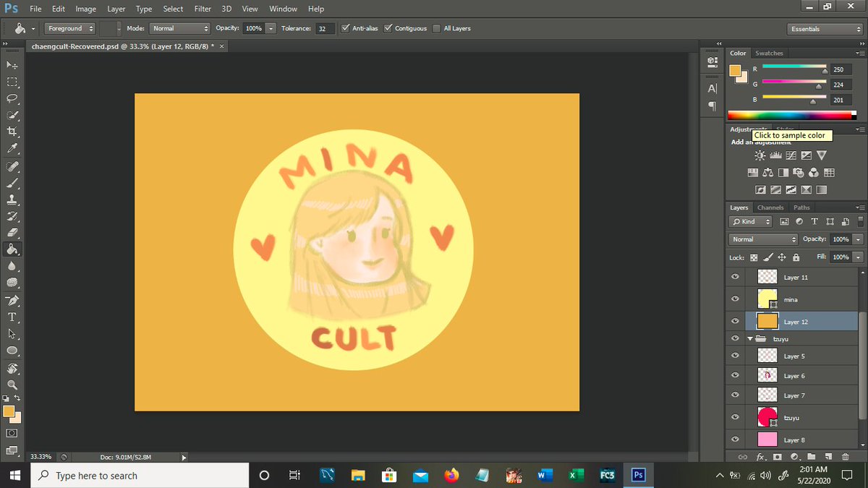Switch to the Swatches tab

[x=769, y=53]
